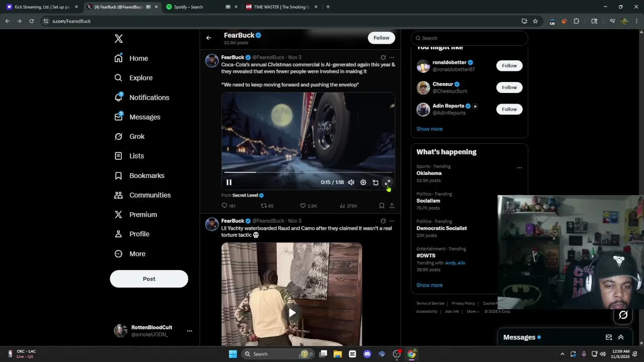Screen dimensions: 644x362
Task: Go back using the profile header arrow
Action: tap(209, 38)
